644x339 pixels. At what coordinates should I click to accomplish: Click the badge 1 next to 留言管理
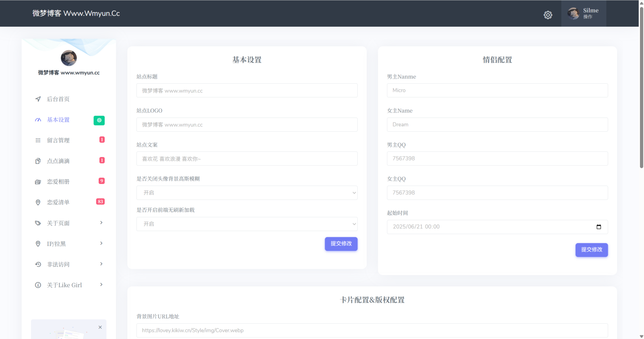coord(102,140)
